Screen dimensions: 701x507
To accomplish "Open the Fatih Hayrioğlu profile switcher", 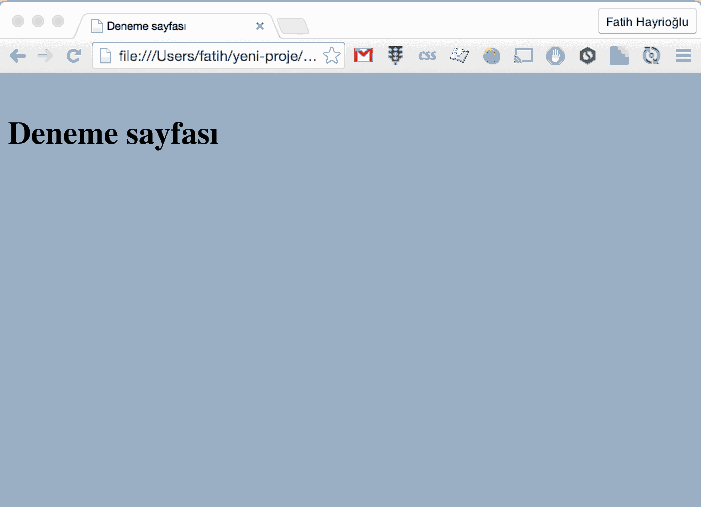I will point(647,21).
